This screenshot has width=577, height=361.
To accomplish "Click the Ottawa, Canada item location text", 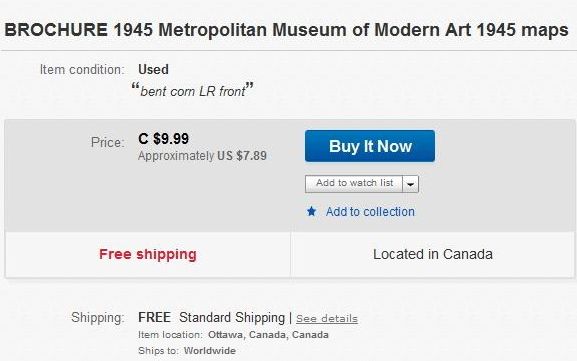I will coord(268,335).
